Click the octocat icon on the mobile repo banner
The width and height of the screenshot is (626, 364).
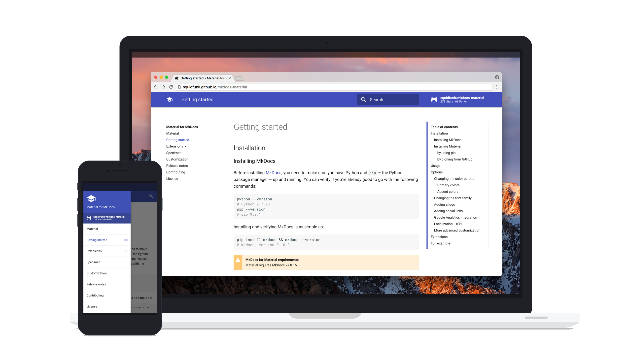click(x=89, y=218)
